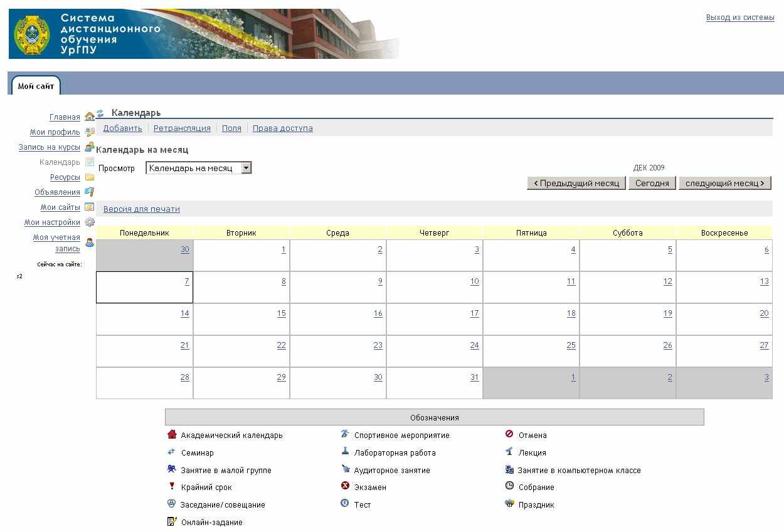This screenshot has width=784, height=532.
Task: Click the enrollment icon beside Запись на курсы
Action: coord(90,147)
